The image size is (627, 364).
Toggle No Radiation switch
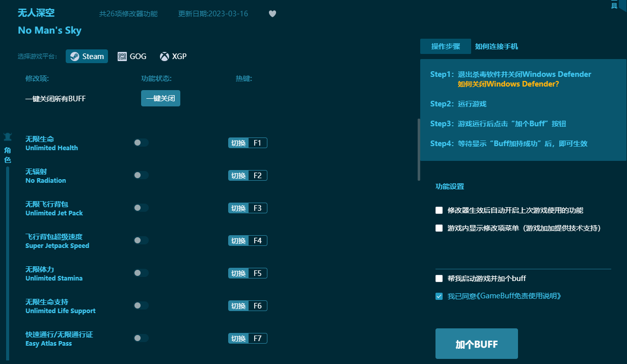[x=141, y=175]
